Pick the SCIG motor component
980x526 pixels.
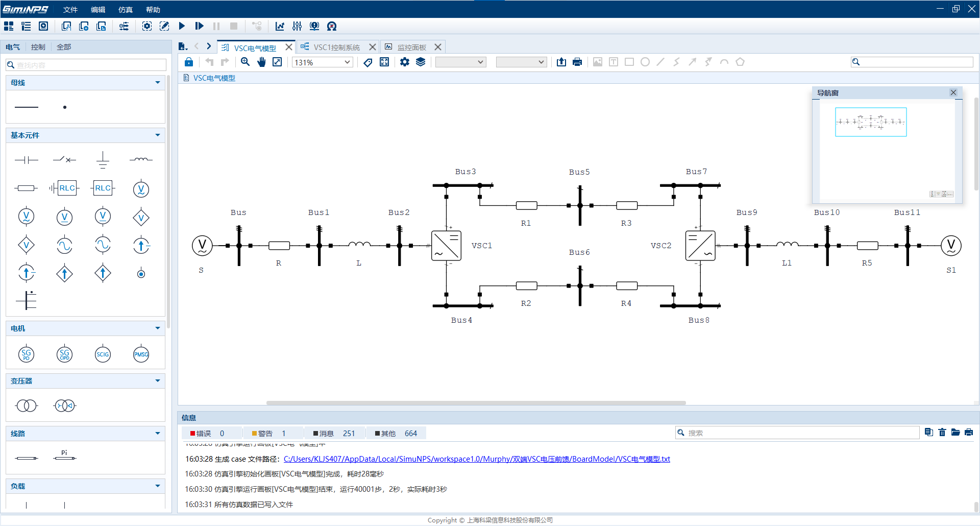pyautogui.click(x=103, y=354)
